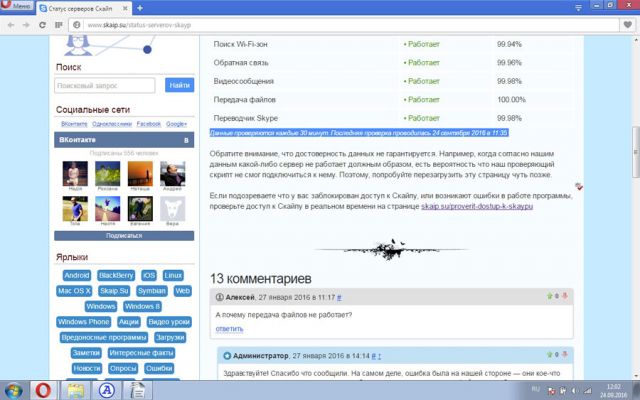Open the Одноклассники social link
The image size is (640, 400).
point(112,124)
